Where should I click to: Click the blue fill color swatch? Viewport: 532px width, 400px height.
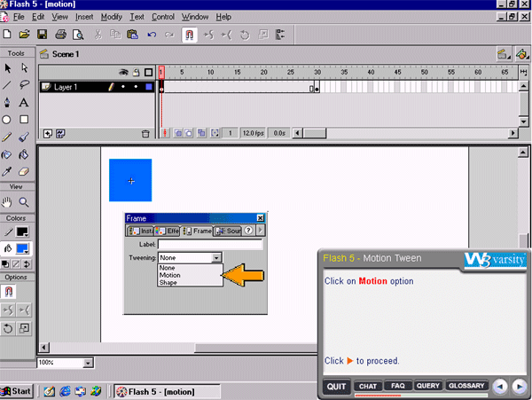pos(24,248)
